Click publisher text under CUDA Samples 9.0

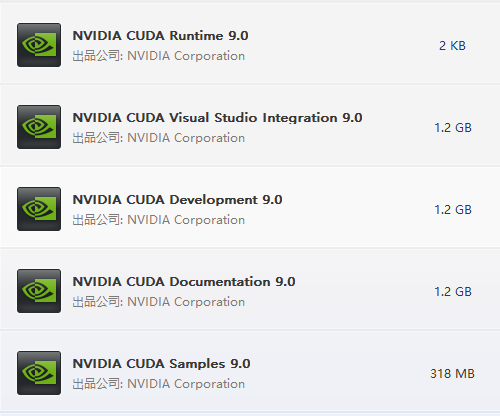(x=159, y=384)
